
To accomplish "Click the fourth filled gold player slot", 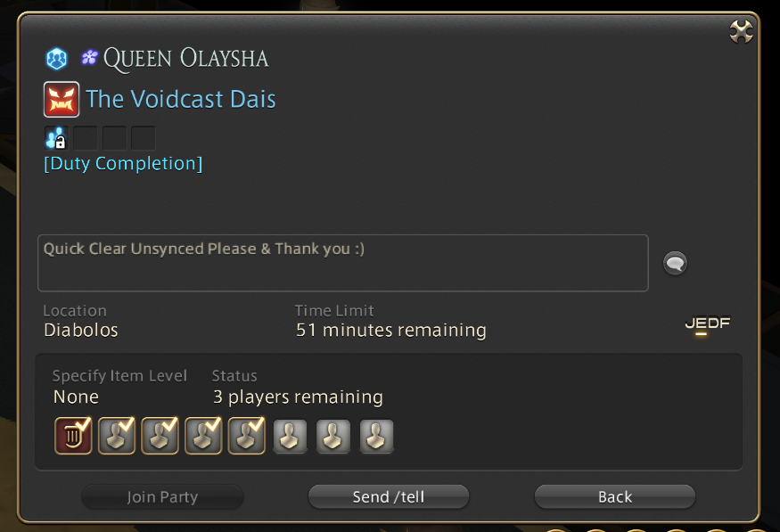I will pos(246,436).
